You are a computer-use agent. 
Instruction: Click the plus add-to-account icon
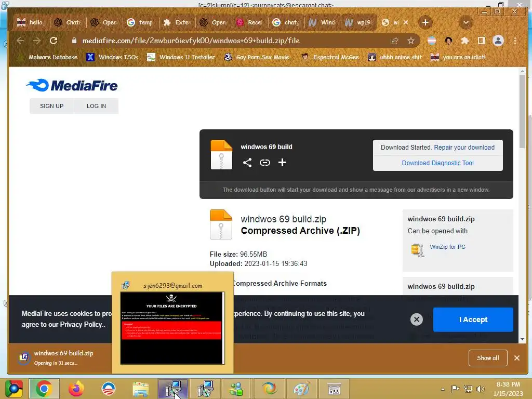click(x=282, y=163)
